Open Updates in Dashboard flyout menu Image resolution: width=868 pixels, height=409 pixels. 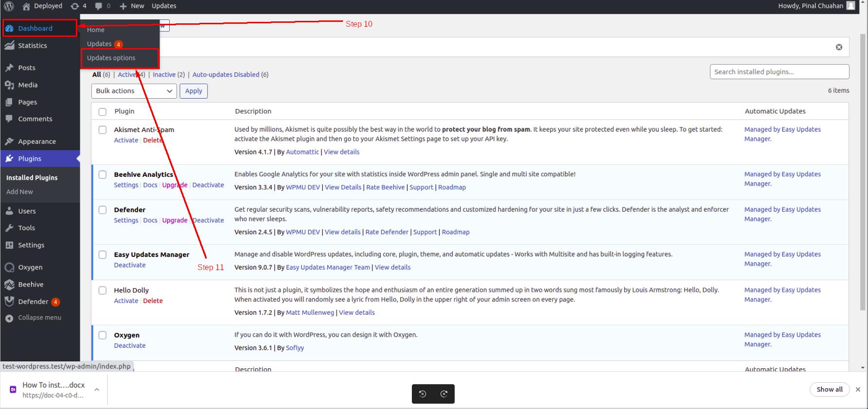point(99,44)
